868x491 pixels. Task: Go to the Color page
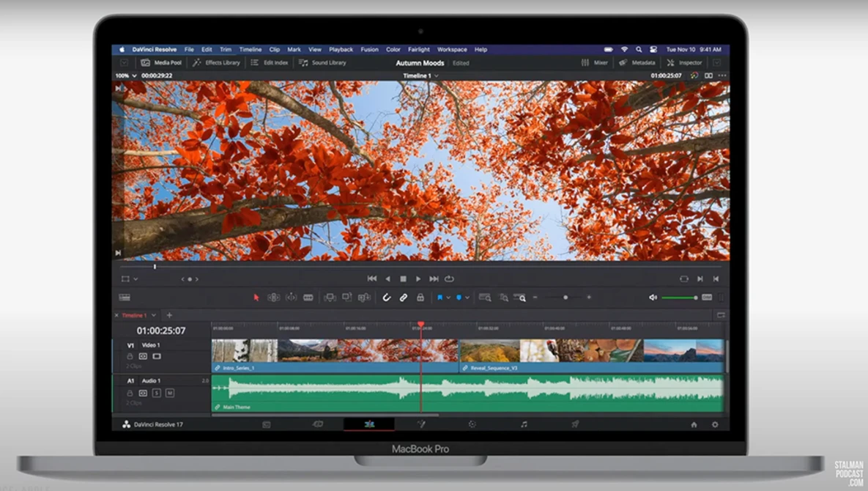click(472, 424)
